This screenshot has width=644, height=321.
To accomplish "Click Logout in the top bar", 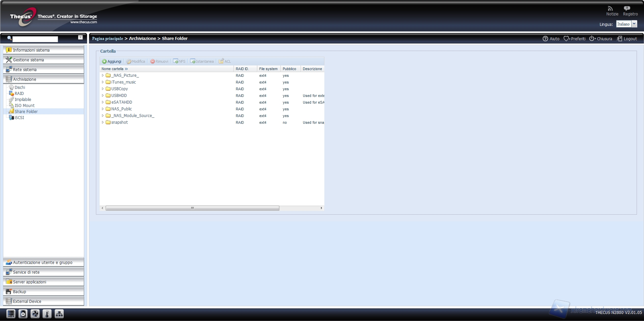I will (x=627, y=39).
